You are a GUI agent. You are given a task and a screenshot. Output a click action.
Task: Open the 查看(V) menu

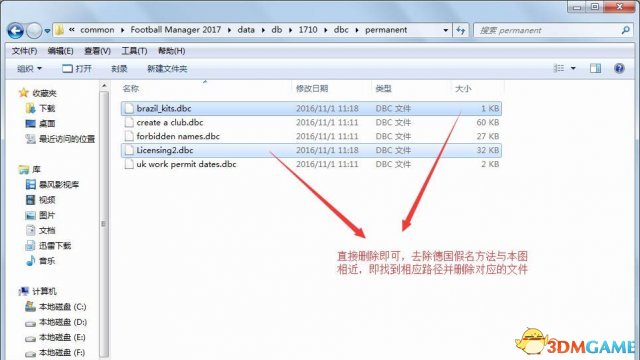[97, 51]
